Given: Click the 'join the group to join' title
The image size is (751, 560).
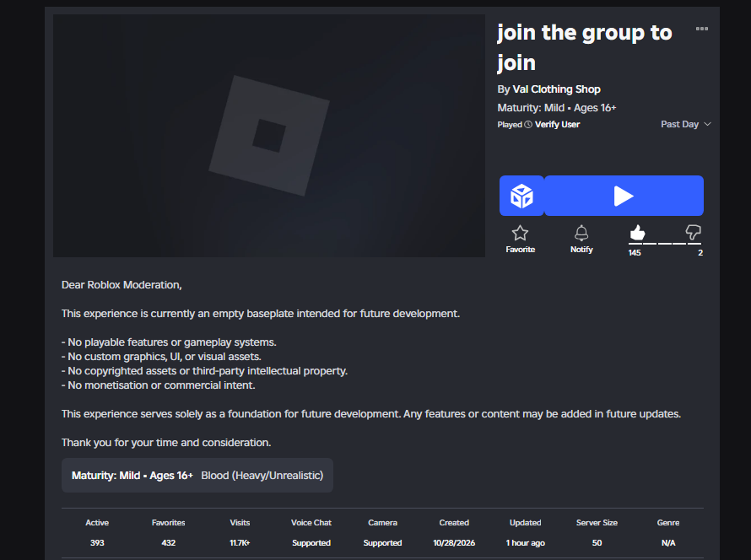Looking at the screenshot, I should pyautogui.click(x=585, y=47).
